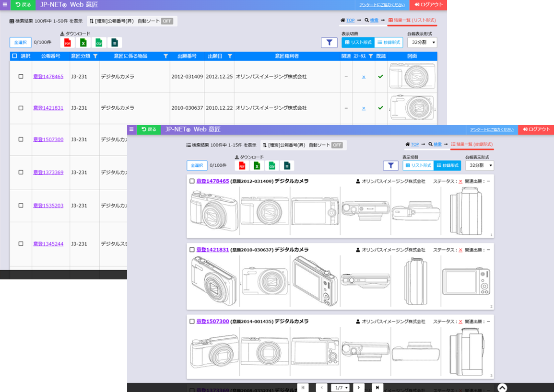Download PDF in the abstract-view window

[242, 166]
